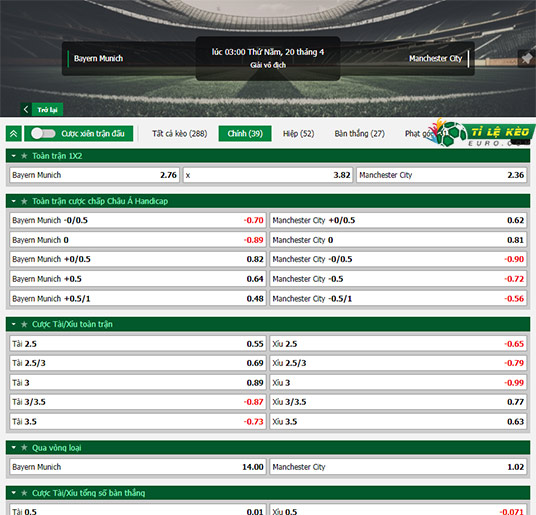The height and width of the screenshot is (515, 536).
Task: Click the double-chevron collapse all icon
Action: pyautogui.click(x=14, y=134)
